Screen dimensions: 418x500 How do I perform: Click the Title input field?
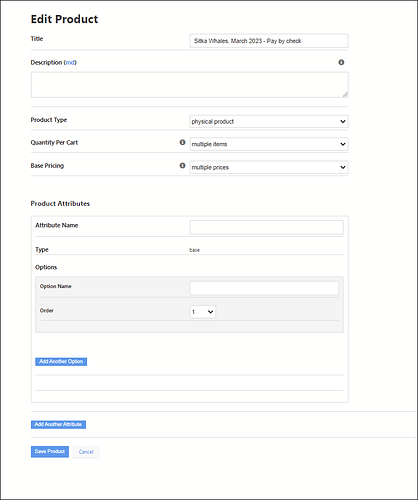(x=269, y=41)
